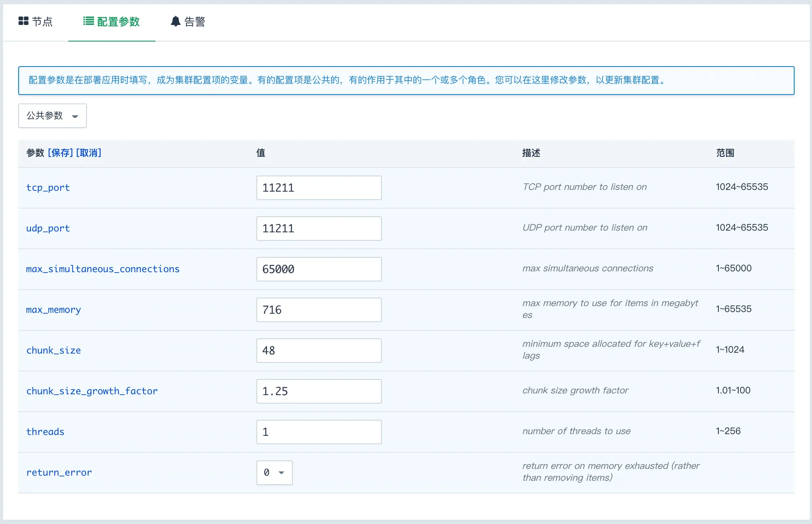
Task: Click the 'TCP port number to listen on' description
Action: (x=584, y=187)
